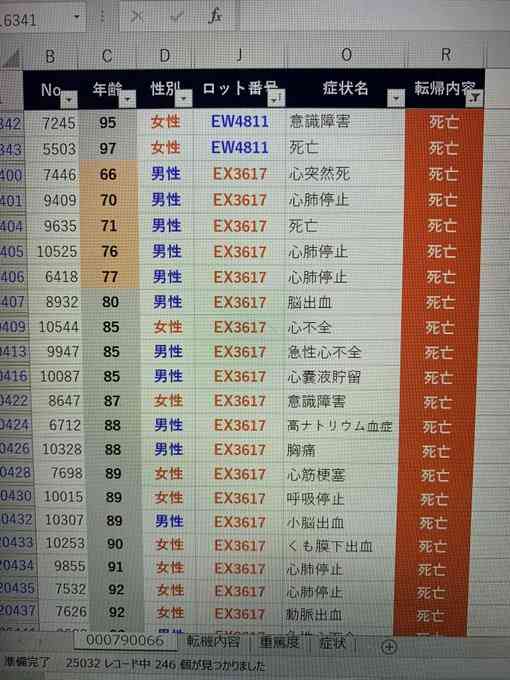Add a new sheet with plus icon

click(389, 647)
